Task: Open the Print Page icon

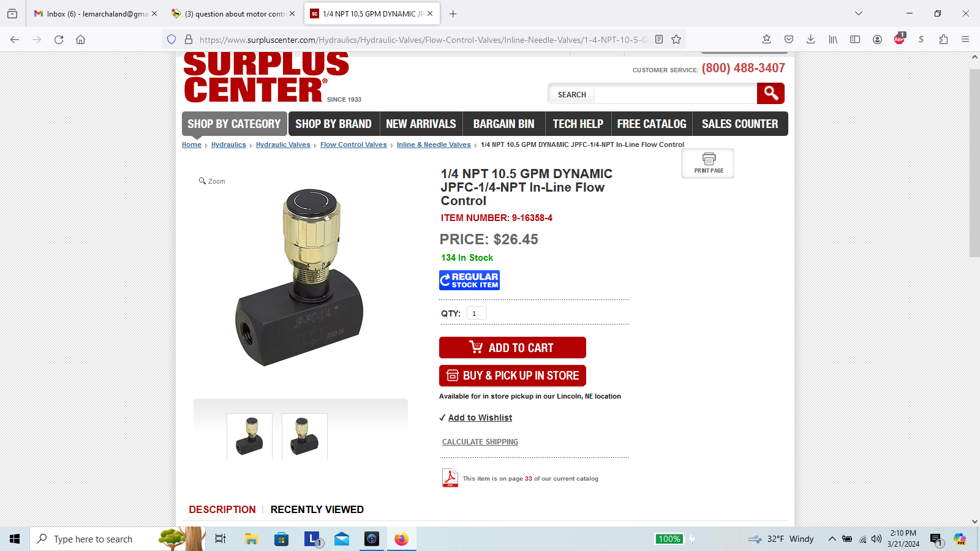Action: pos(708,163)
